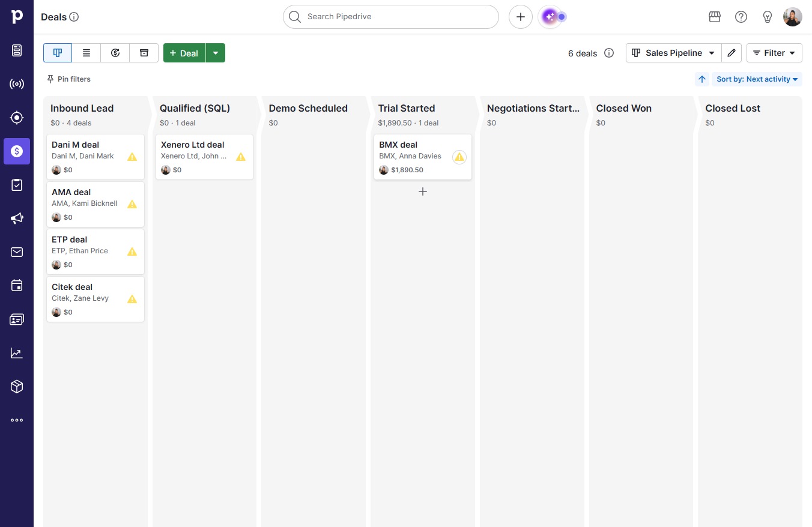Viewport: 812px width, 527px height.
Task: Click the green + Deal button
Action: pyautogui.click(x=184, y=53)
